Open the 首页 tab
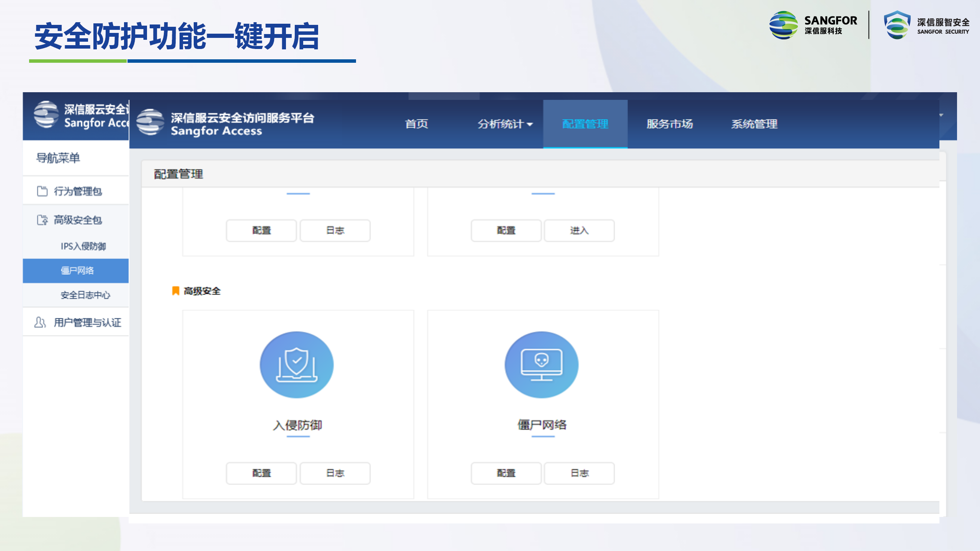The image size is (980, 551). click(x=416, y=124)
